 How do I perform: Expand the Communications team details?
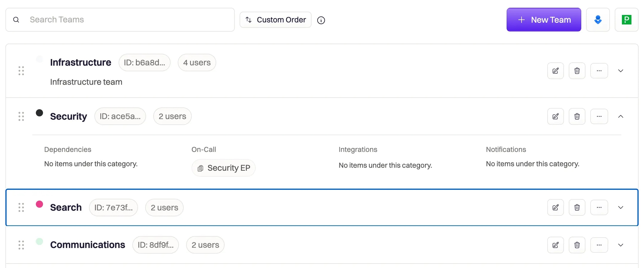620,245
